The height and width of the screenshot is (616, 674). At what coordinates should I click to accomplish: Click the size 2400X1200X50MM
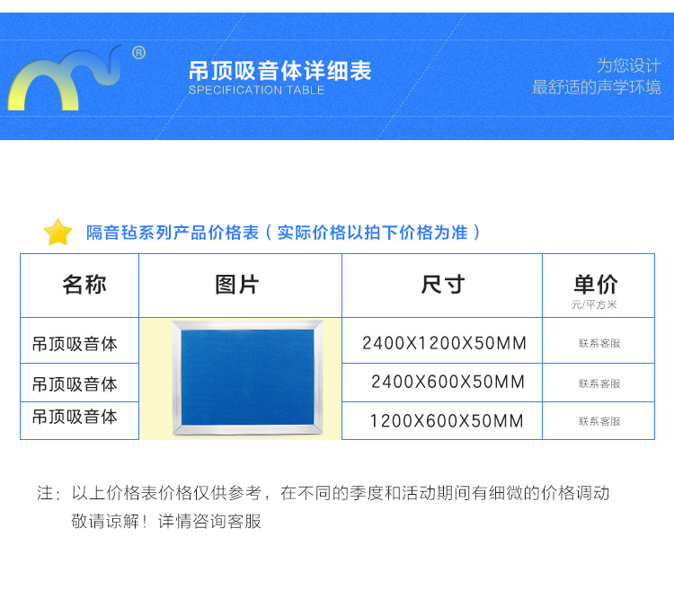point(445,343)
